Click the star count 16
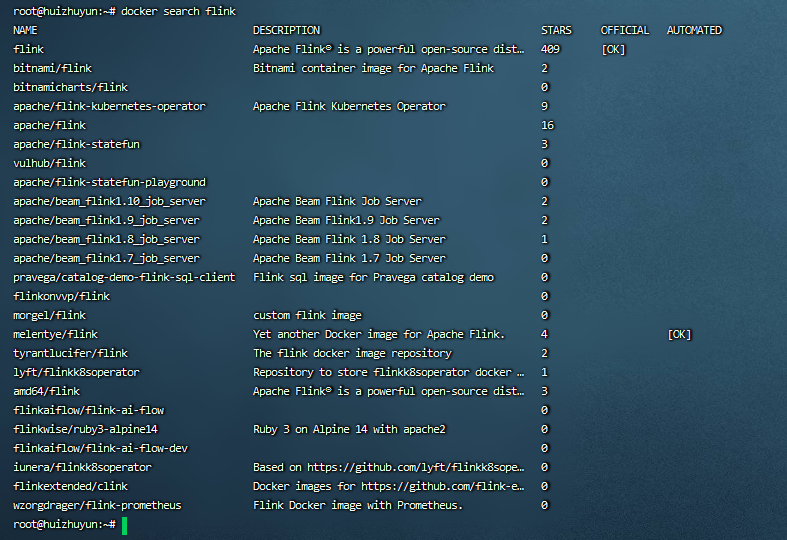Screen dimensions: 787x540 point(547,125)
